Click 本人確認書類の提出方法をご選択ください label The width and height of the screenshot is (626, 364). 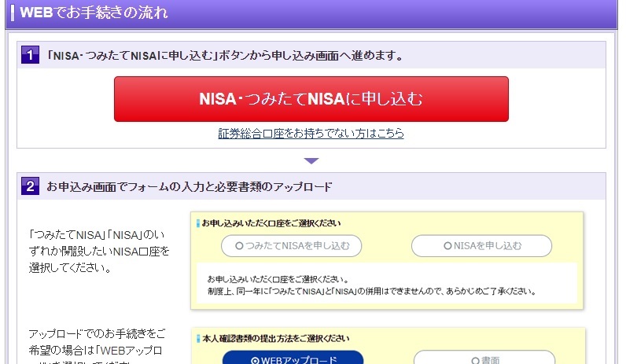point(275,339)
